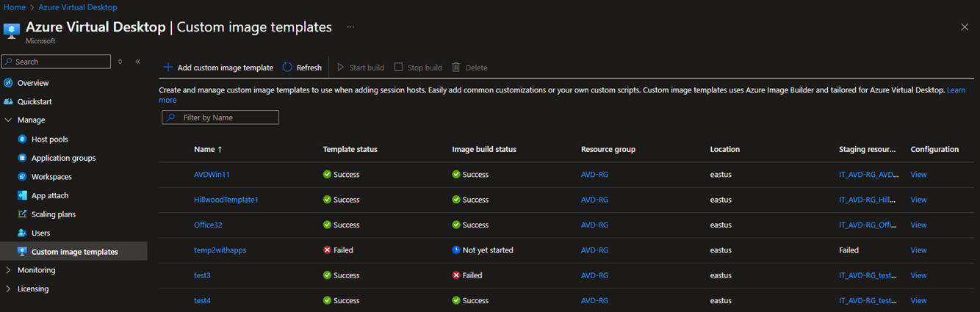Click the magnifier icon in sidebar search
Screen dimensions: 980x312
pyautogui.click(x=9, y=62)
